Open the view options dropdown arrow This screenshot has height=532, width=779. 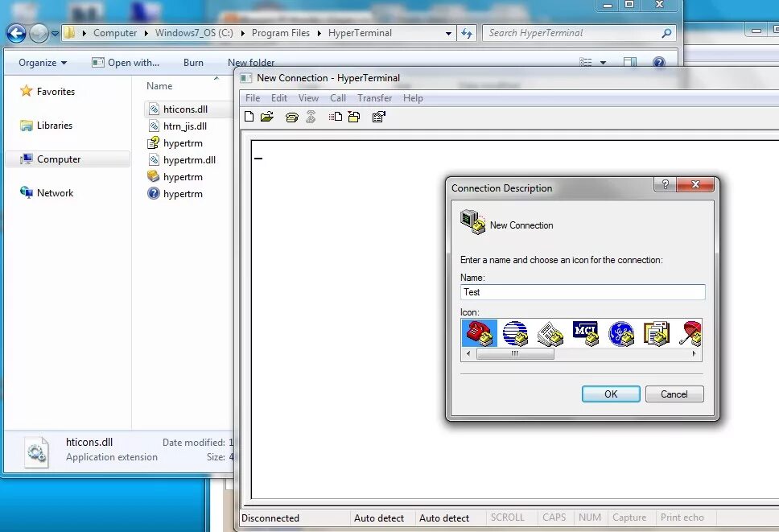(x=603, y=63)
